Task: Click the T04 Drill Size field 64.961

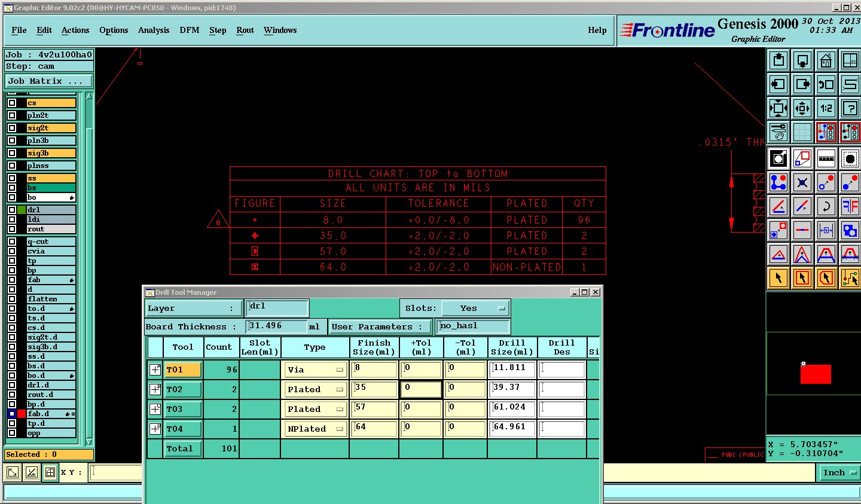Action: point(512,429)
